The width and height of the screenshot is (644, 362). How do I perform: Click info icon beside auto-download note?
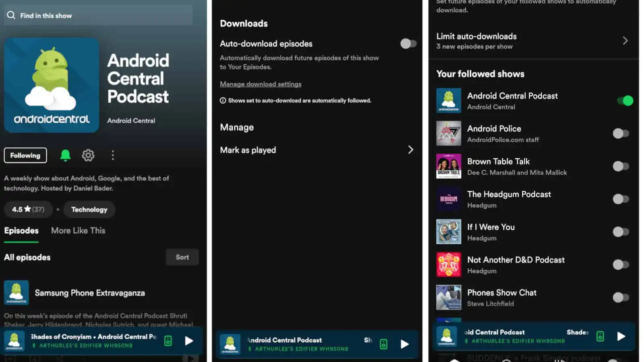coord(223,101)
